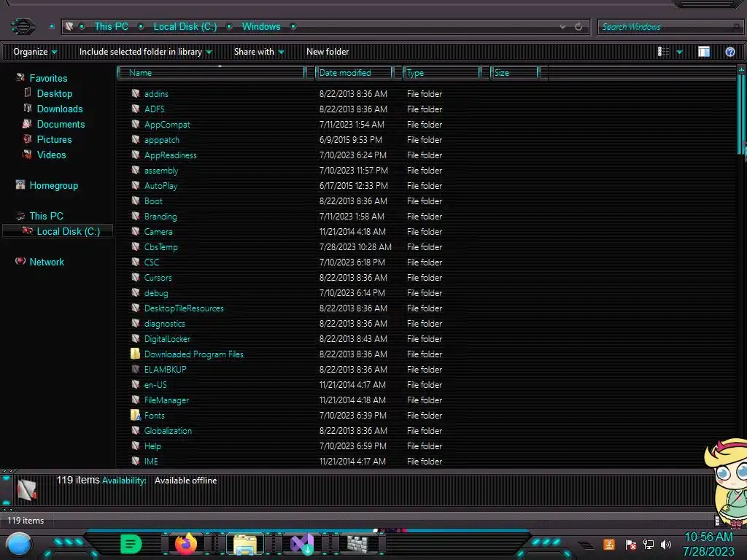Image resolution: width=747 pixels, height=560 pixels.
Task: Select the FileManager folder
Action: [166, 400]
